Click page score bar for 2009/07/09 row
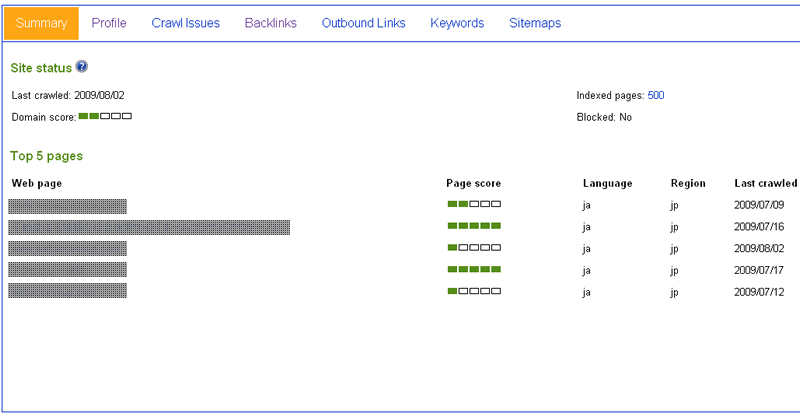The width and height of the screenshot is (800, 414). point(474,204)
